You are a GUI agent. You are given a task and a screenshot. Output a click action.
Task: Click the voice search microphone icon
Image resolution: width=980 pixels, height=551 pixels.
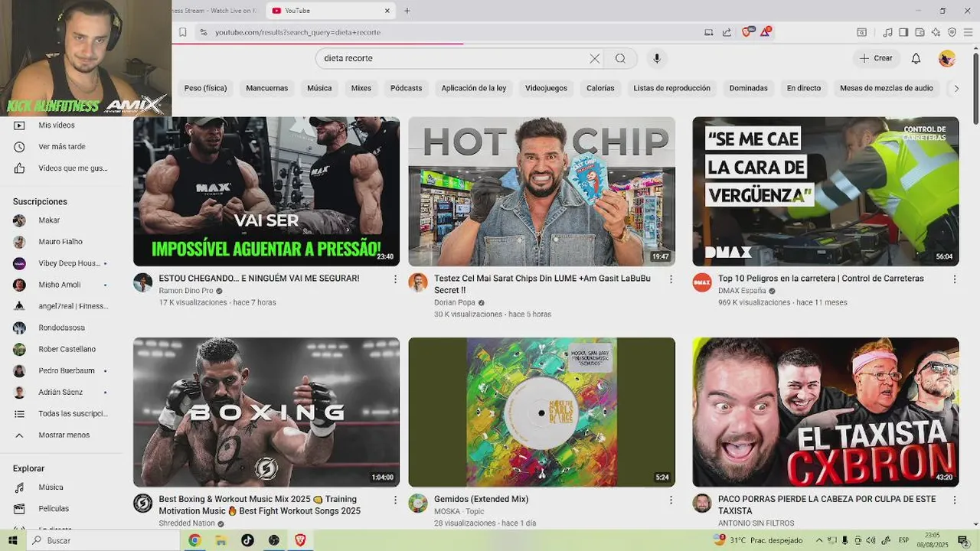(656, 58)
